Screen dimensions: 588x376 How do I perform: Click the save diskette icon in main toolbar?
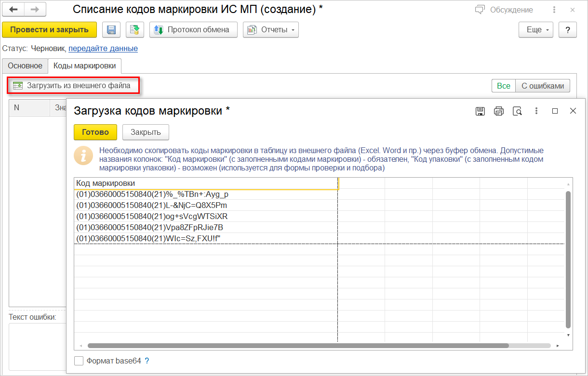pos(111,30)
